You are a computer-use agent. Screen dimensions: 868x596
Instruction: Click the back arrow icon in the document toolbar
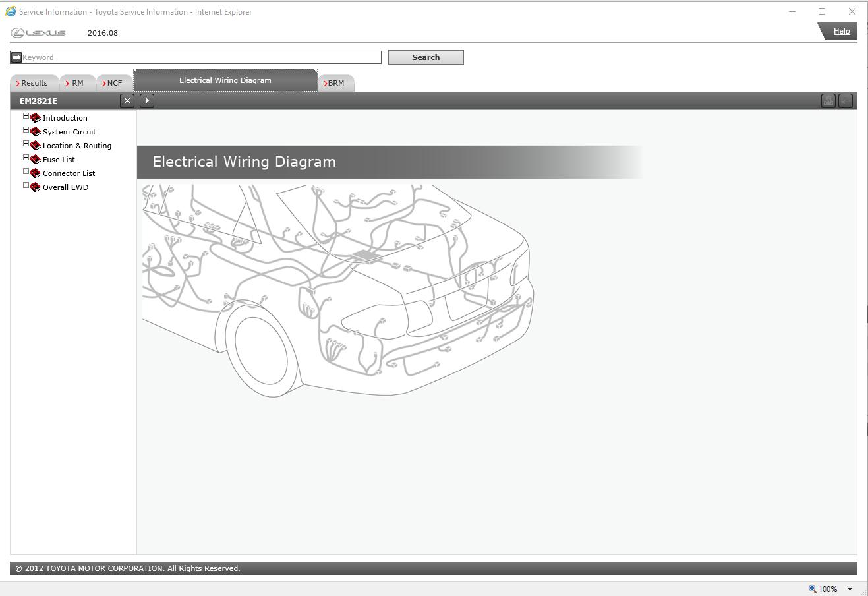[846, 101]
